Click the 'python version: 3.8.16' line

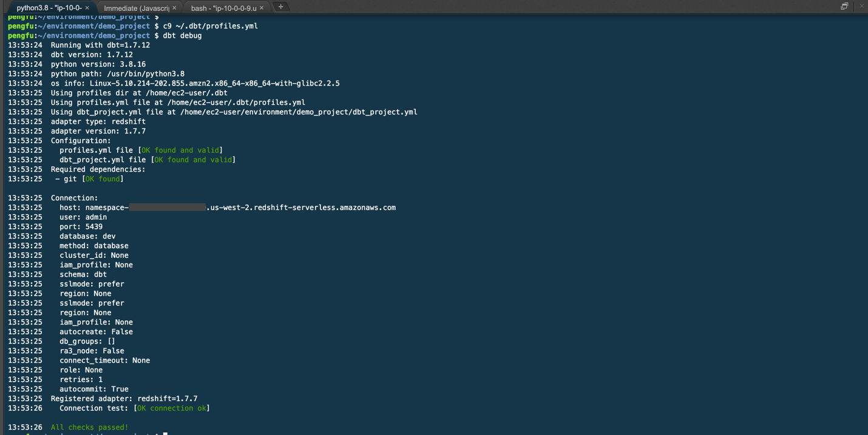point(98,64)
